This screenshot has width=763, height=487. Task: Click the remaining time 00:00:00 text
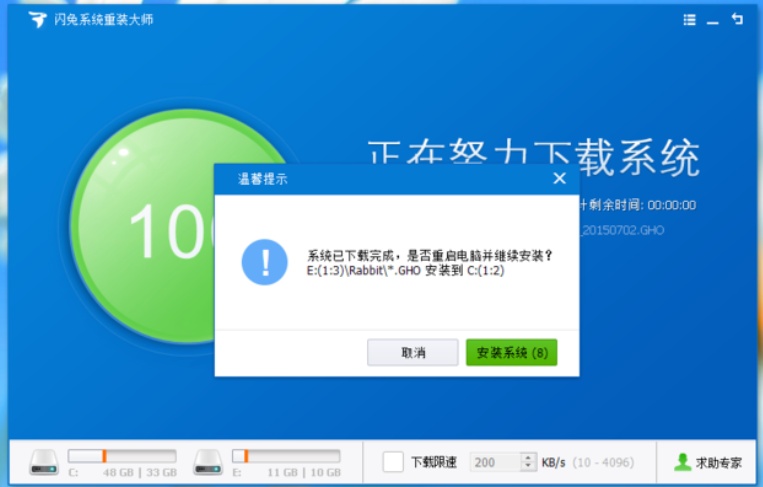click(672, 205)
